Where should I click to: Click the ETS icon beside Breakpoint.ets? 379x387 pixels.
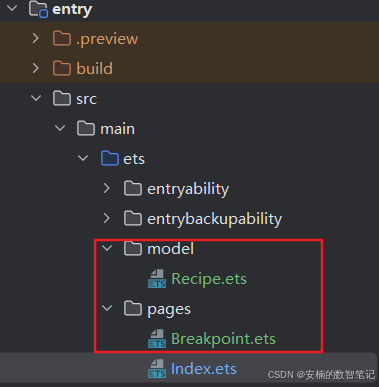point(157,339)
